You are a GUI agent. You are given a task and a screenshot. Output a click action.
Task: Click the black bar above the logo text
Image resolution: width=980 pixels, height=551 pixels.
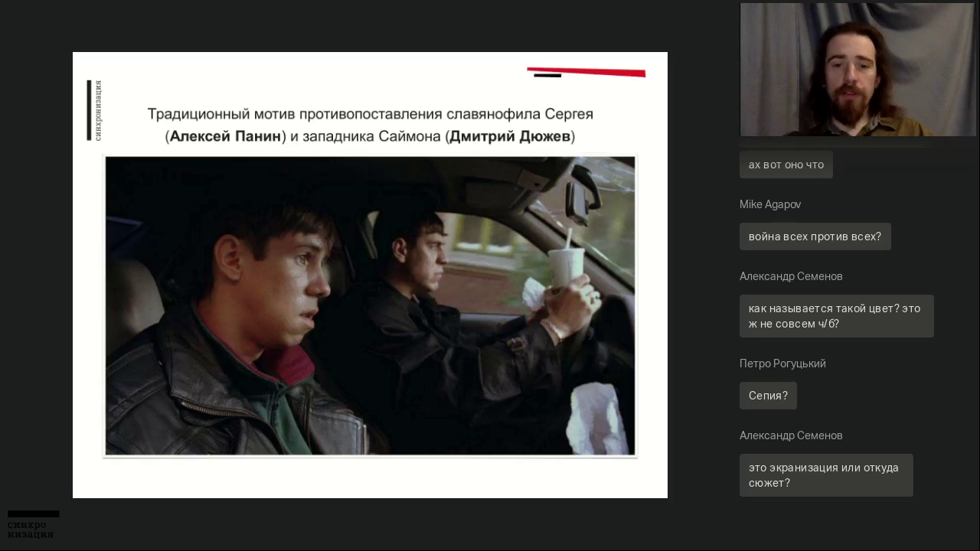pyautogui.click(x=33, y=514)
